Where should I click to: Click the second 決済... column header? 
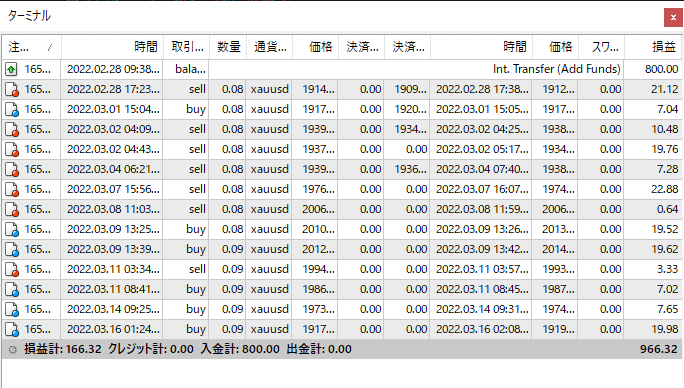407,47
